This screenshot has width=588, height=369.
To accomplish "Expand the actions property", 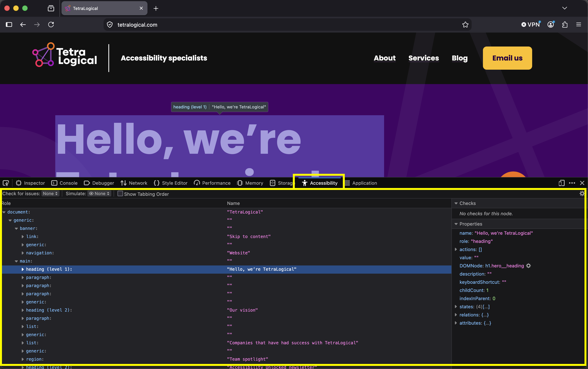I will click(456, 250).
